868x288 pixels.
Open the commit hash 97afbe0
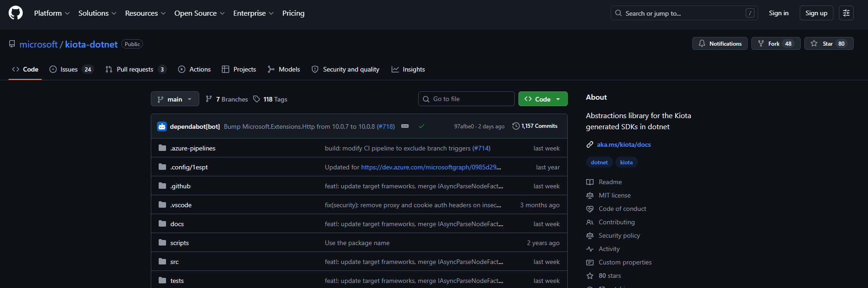pyautogui.click(x=464, y=126)
